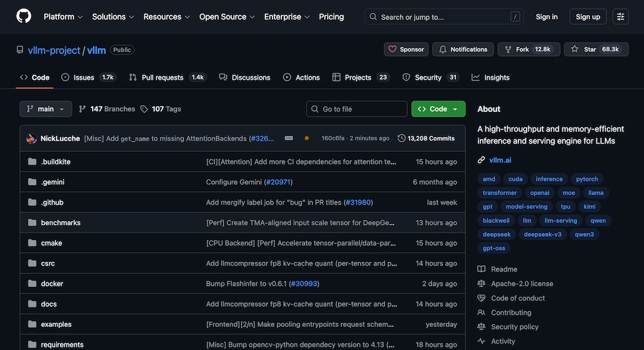Click the Sign up button
The height and width of the screenshot is (350, 644).
click(587, 17)
